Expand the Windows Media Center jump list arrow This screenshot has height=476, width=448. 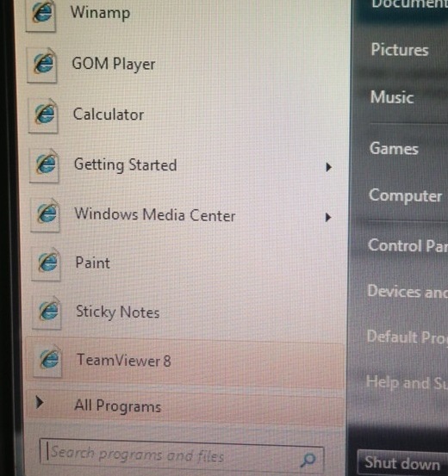[x=327, y=218]
